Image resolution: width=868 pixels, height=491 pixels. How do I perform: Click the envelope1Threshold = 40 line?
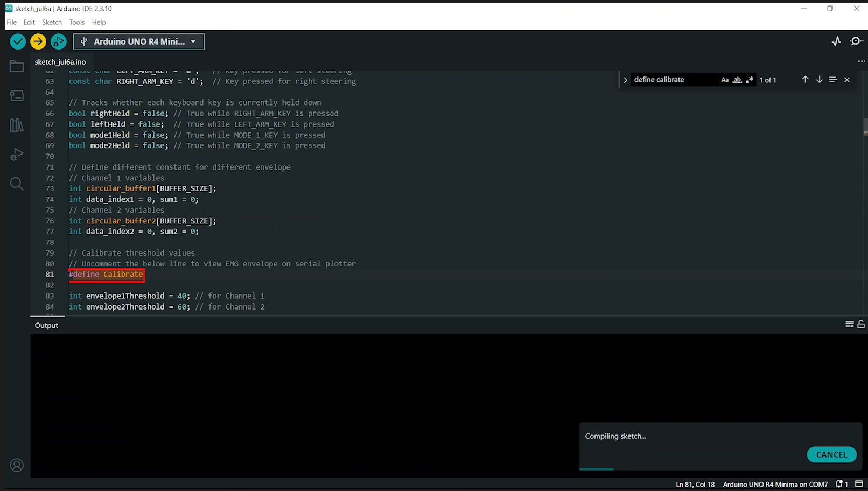pyautogui.click(x=166, y=296)
